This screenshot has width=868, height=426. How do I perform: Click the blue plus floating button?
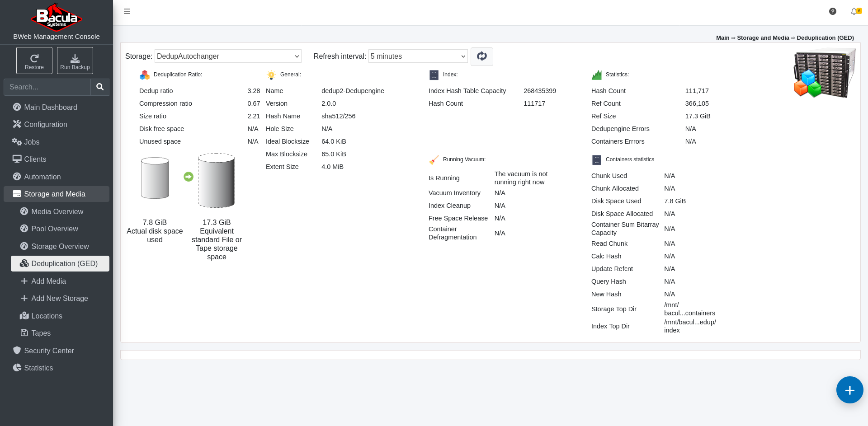[849, 390]
